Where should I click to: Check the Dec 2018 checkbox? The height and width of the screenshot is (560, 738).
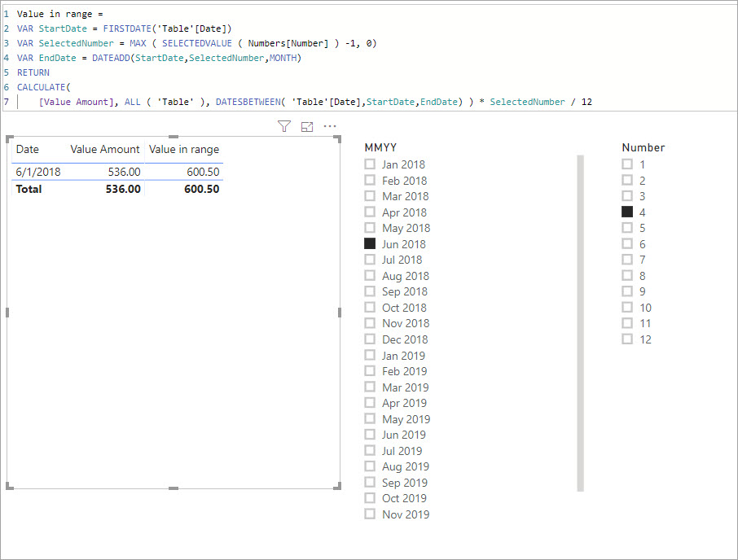point(370,339)
